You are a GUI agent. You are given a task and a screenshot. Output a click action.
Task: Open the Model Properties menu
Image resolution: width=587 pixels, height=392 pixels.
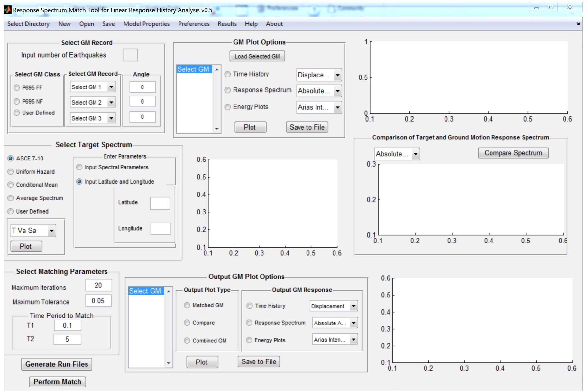146,24
